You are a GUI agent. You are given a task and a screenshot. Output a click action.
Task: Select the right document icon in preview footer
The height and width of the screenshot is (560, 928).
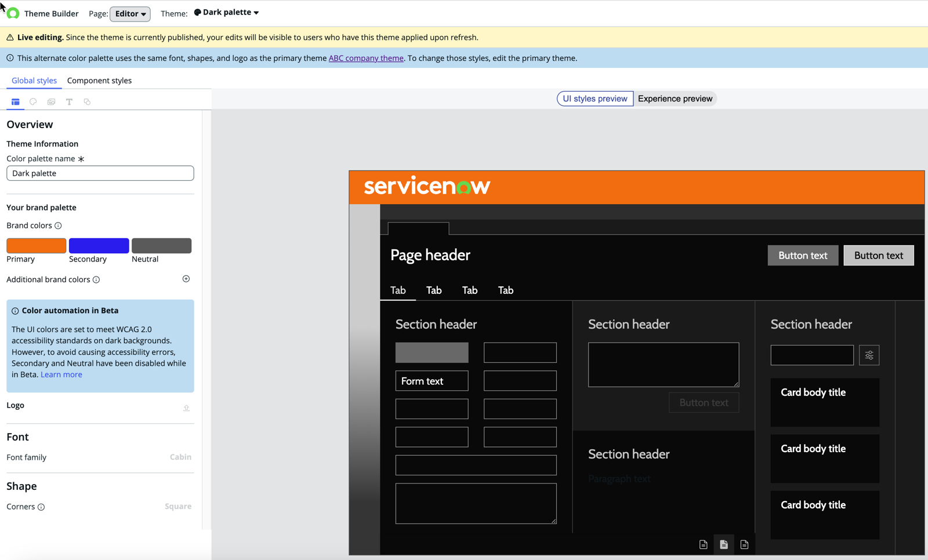[x=744, y=544]
